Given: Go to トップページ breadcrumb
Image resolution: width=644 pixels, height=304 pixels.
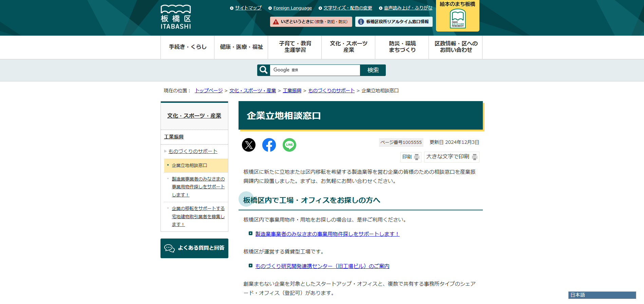Looking at the screenshot, I should [x=209, y=91].
